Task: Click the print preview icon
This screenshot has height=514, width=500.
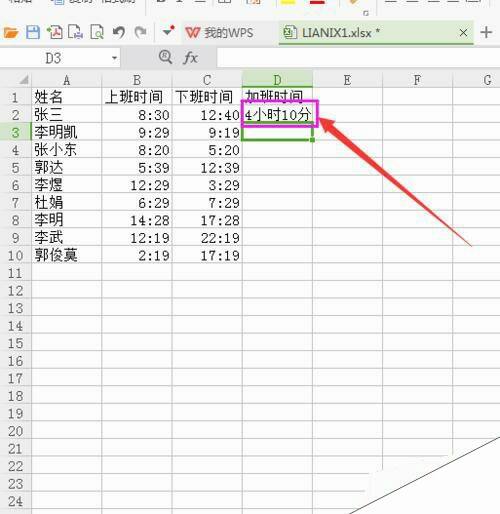Action: tap(97, 33)
